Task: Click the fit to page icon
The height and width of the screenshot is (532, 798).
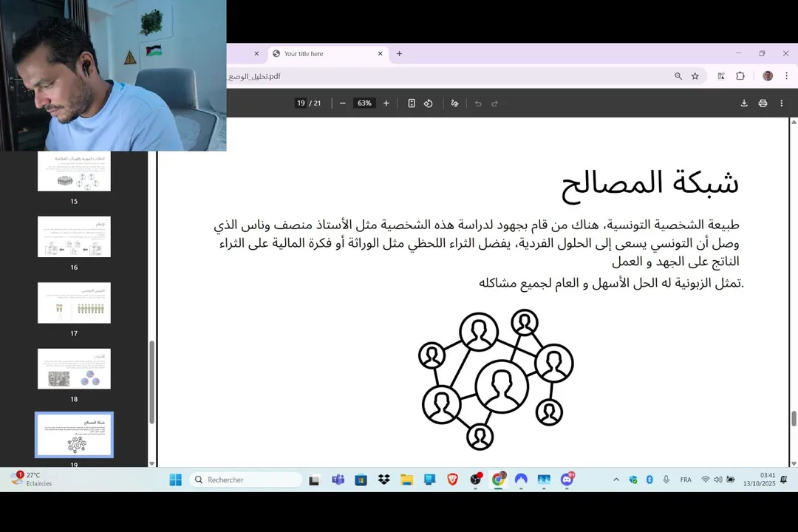Action: coord(412,103)
